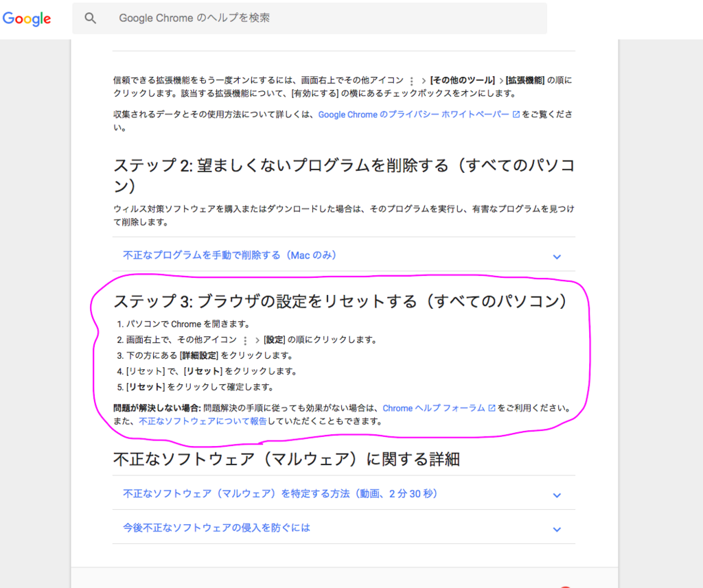703x588 pixels.
Task: Click external-link icon after Chrome ヘルプ フォーラム
Action: coord(492,408)
